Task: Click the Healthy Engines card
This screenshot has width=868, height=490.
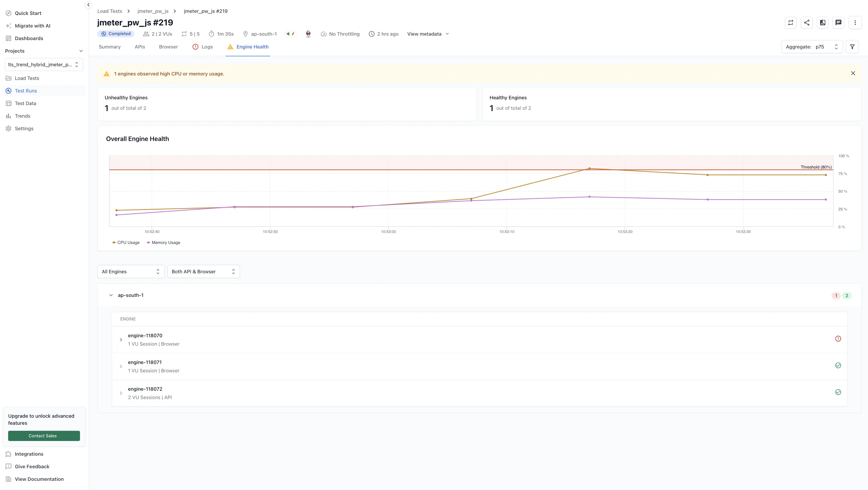Action: pos(672,104)
